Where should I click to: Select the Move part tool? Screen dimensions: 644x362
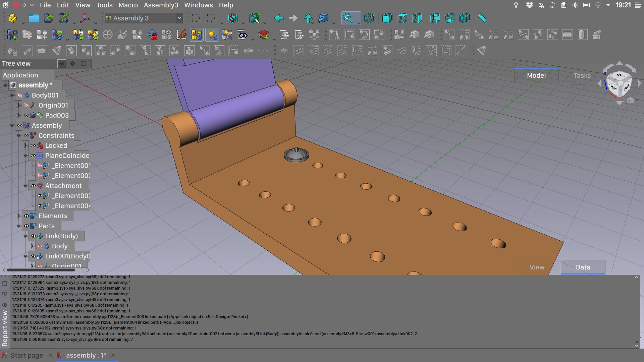(108, 35)
